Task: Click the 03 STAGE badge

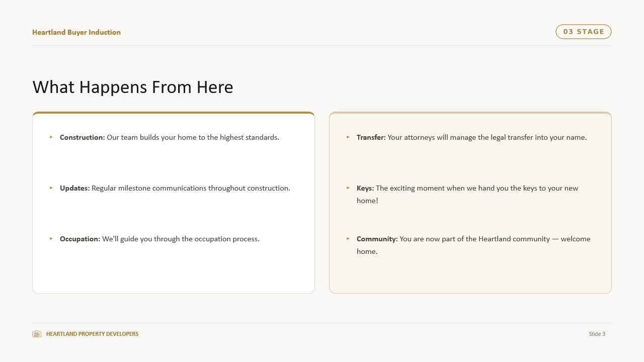Action: pyautogui.click(x=584, y=32)
